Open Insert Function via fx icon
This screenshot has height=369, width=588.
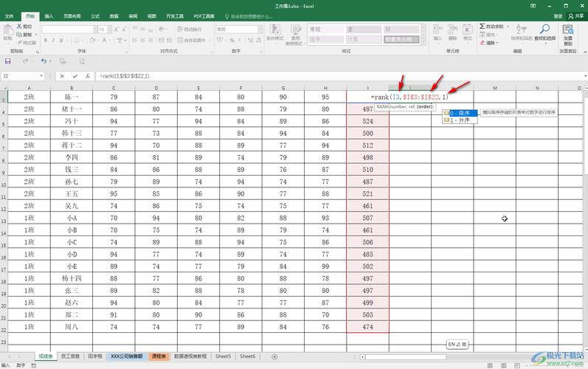[x=88, y=76]
